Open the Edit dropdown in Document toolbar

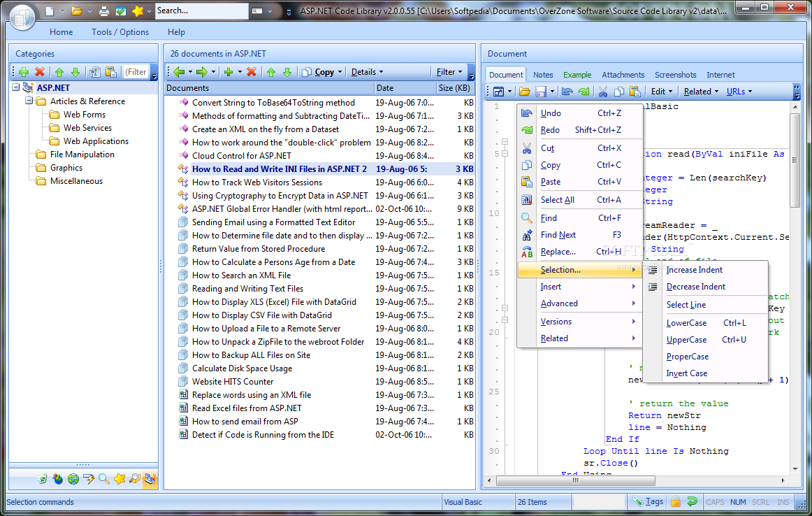662,92
